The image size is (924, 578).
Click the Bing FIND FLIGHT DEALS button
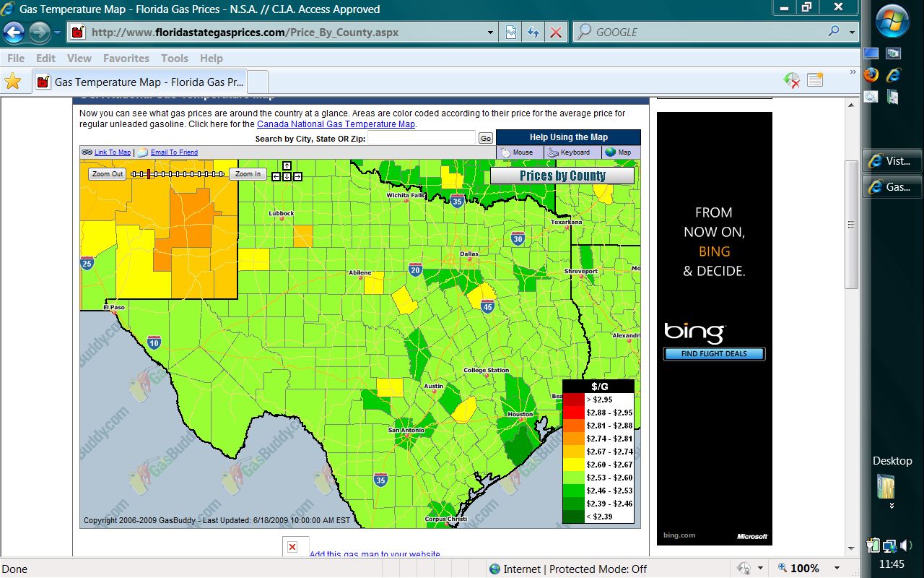coord(714,354)
